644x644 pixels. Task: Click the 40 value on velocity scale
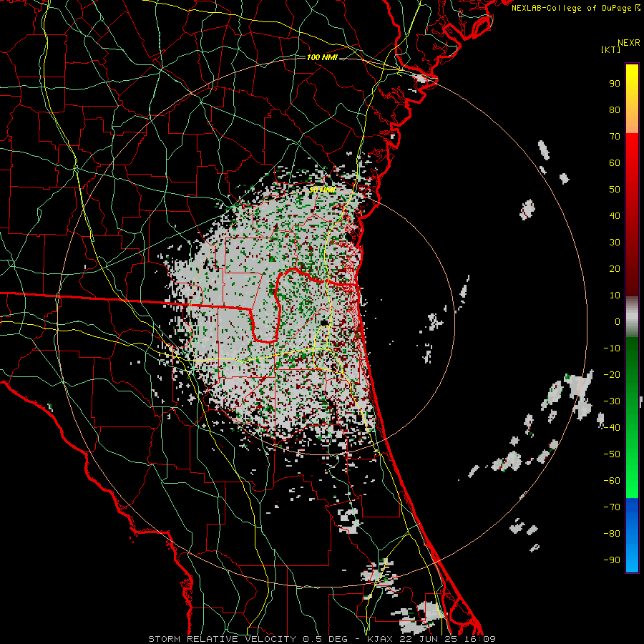click(615, 216)
